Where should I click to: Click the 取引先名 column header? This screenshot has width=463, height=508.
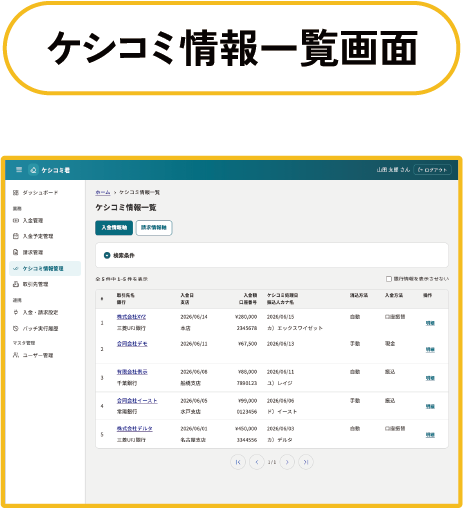click(x=126, y=295)
